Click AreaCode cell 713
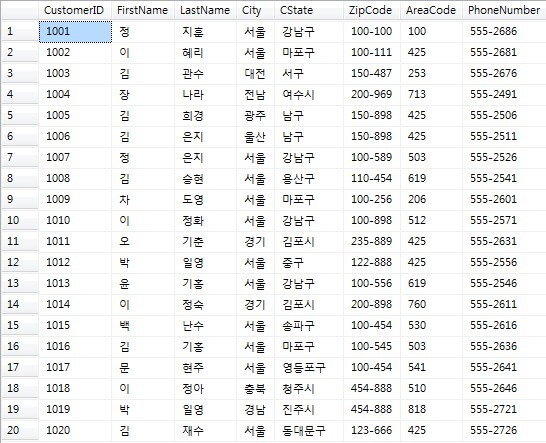 tap(431, 94)
